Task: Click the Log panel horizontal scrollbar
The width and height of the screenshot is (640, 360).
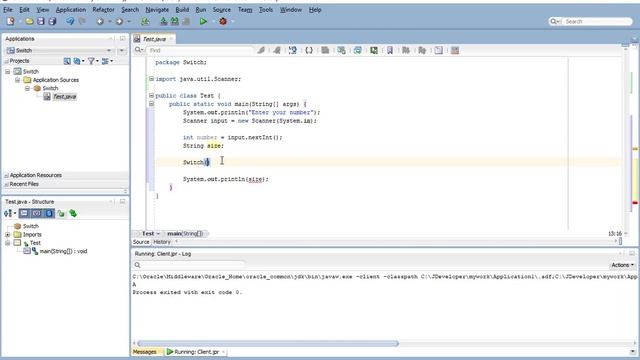Action: coord(268,343)
